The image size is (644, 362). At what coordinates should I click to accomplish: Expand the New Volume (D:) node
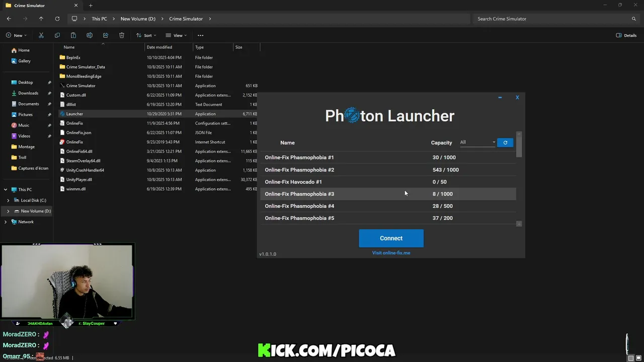point(8,211)
